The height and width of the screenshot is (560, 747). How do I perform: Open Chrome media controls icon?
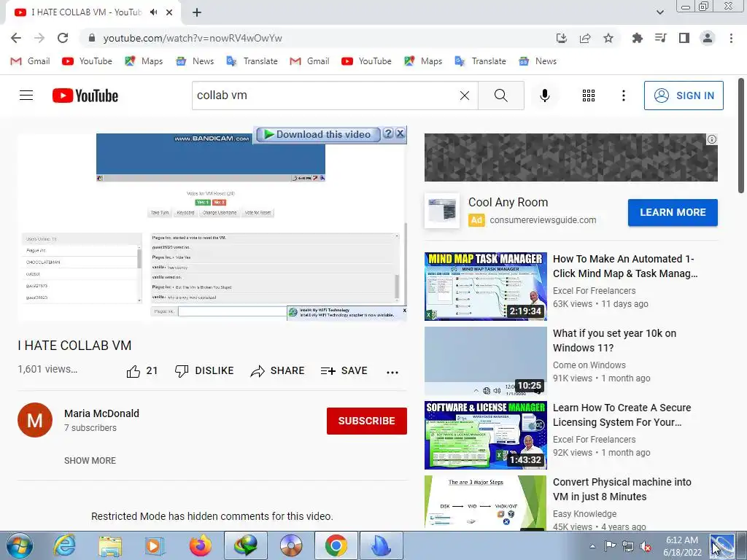tap(660, 38)
